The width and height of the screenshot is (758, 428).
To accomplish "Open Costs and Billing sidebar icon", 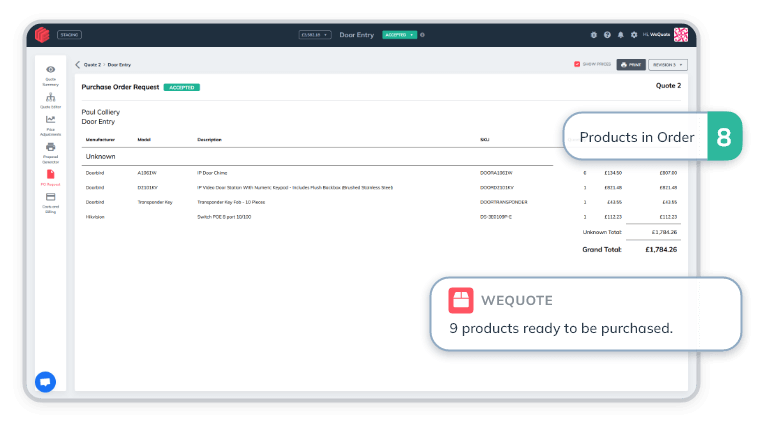I will tap(50, 201).
